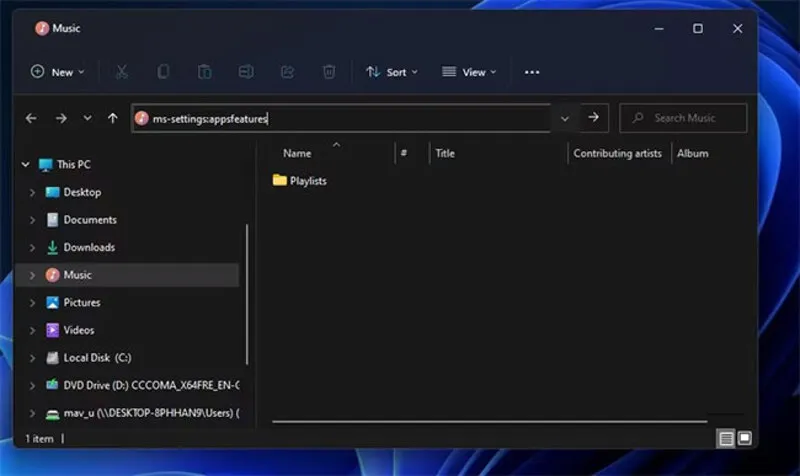
Task: Collapse the This PC tree node
Action: [x=26, y=164]
